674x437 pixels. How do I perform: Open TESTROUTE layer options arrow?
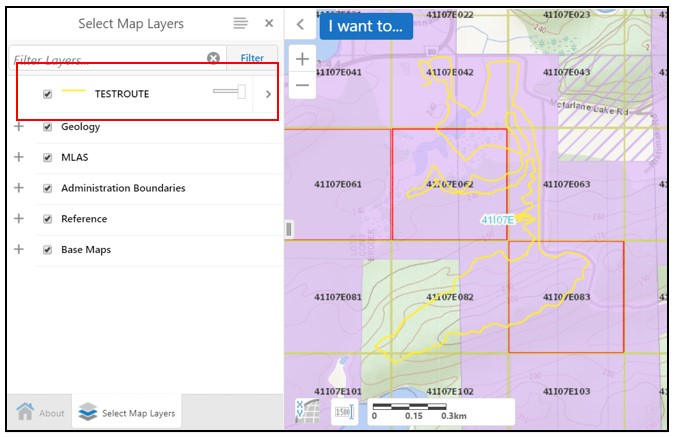pos(267,94)
